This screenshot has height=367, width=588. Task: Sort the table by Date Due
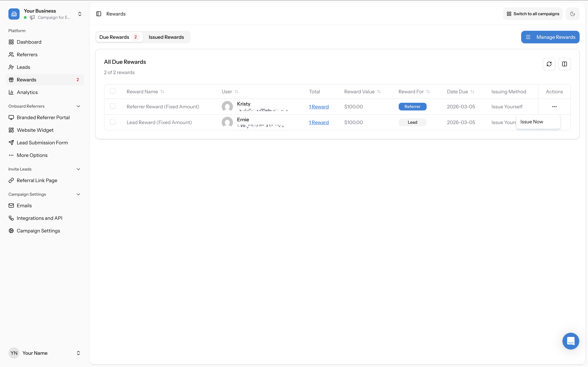[460, 92]
